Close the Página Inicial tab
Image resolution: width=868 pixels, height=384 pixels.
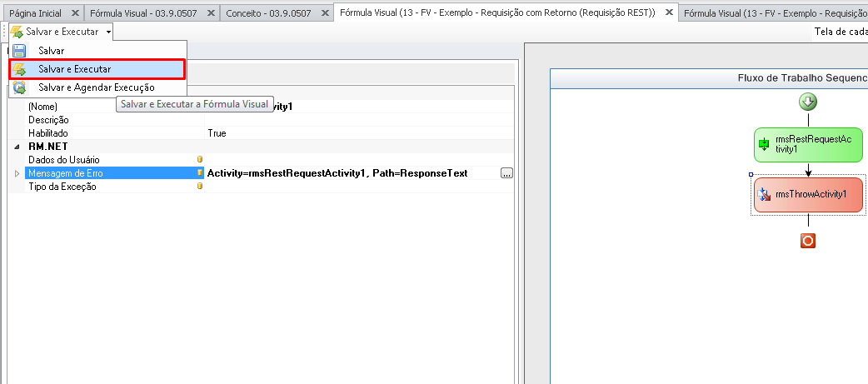(x=75, y=12)
